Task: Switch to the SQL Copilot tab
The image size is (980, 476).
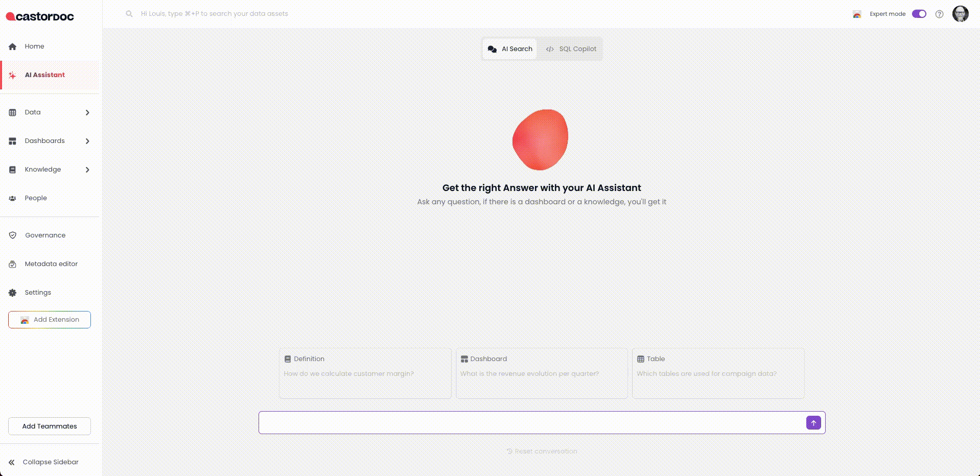Action: point(571,49)
